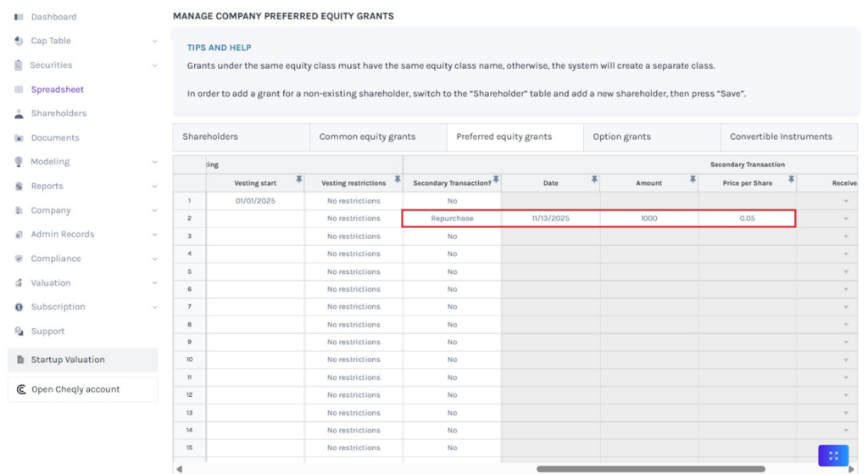Click the Cap Table pie chart icon
The height and width of the screenshot is (474, 868).
point(19,41)
